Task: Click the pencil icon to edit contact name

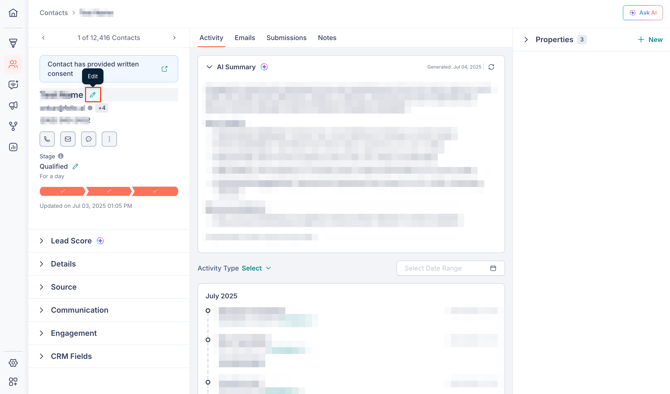Action: pyautogui.click(x=93, y=94)
